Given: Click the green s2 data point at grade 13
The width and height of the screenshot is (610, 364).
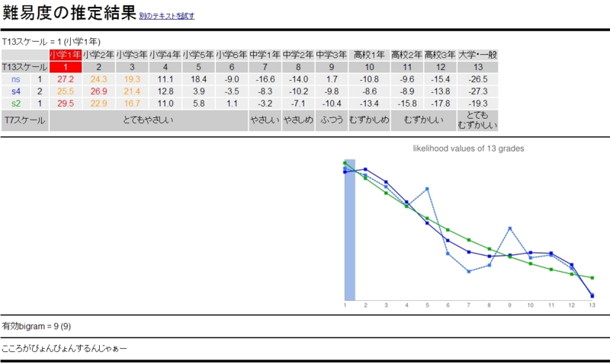Looking at the screenshot, I should pos(592,278).
